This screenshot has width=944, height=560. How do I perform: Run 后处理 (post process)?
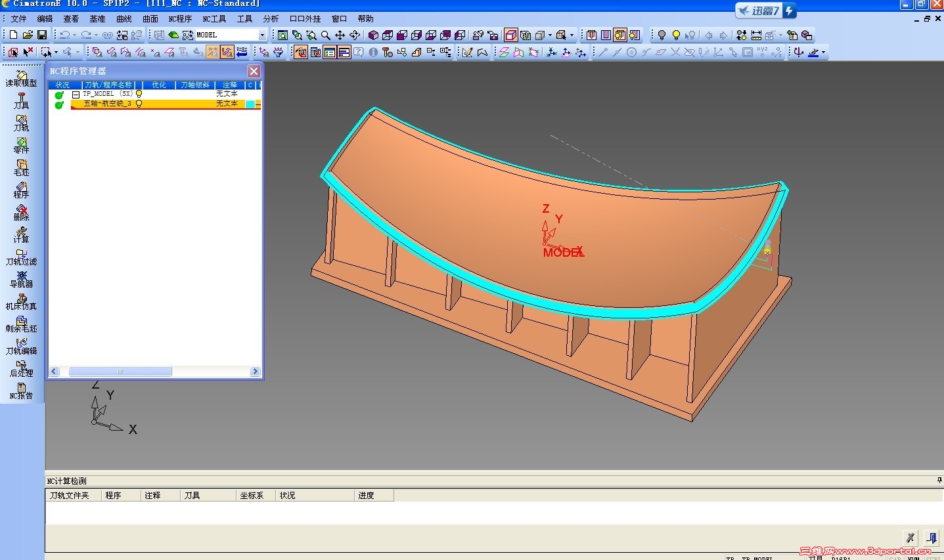[x=21, y=369]
